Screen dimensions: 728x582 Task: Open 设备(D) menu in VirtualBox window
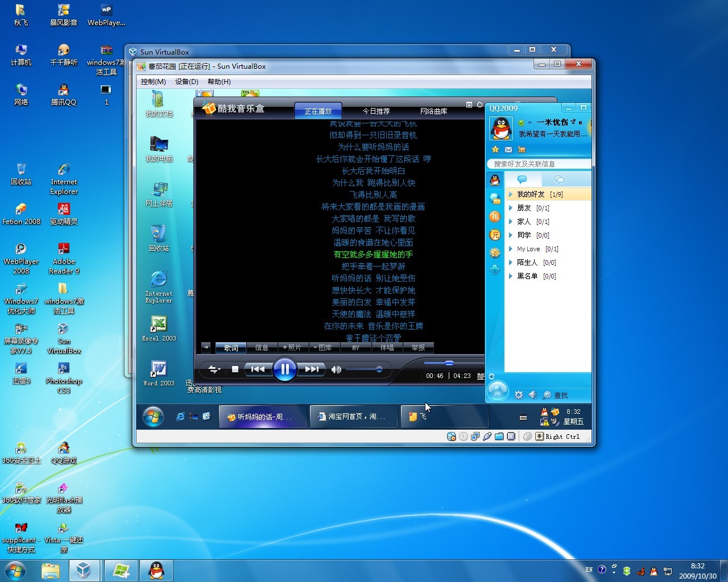point(187,82)
